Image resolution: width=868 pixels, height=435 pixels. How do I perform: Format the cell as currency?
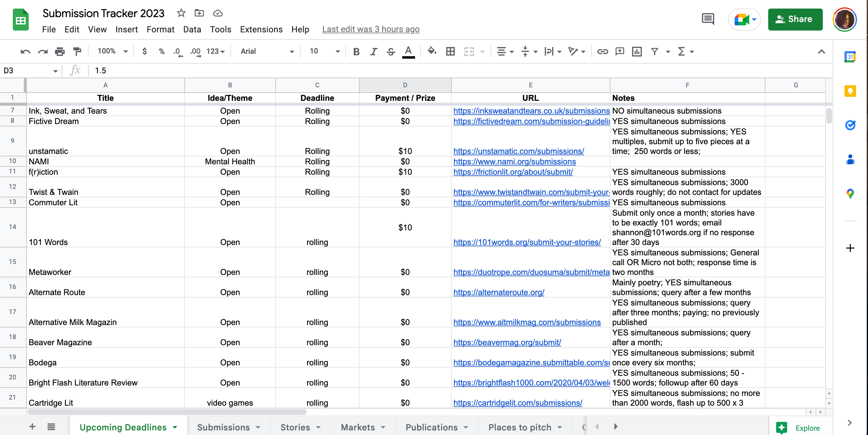[145, 51]
